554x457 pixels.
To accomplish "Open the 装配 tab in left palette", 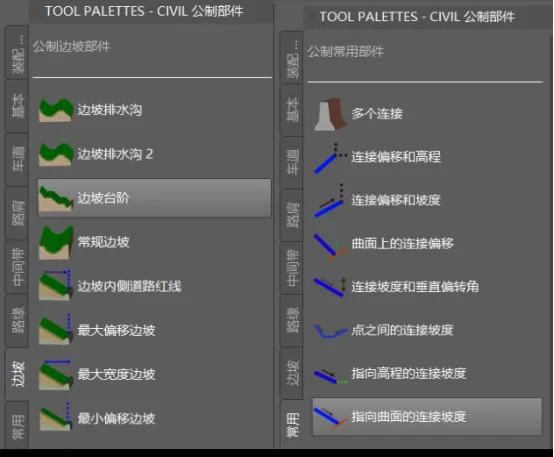I will point(17,53).
